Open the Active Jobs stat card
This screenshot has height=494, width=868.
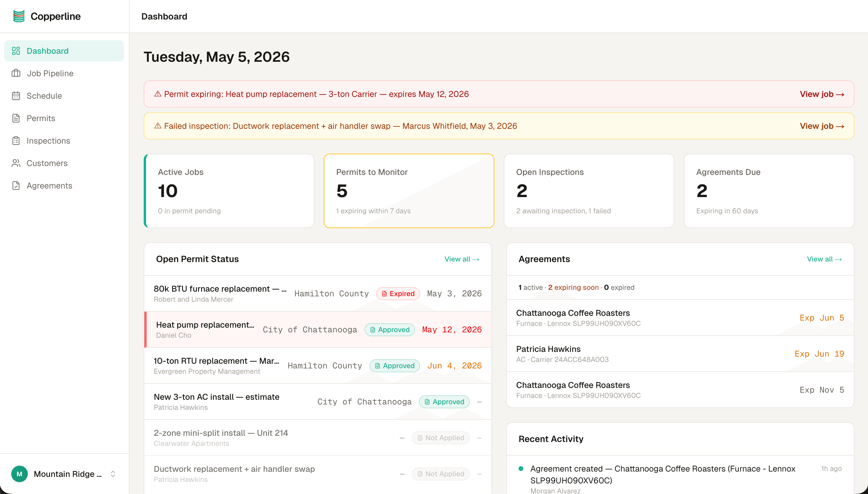coord(229,191)
